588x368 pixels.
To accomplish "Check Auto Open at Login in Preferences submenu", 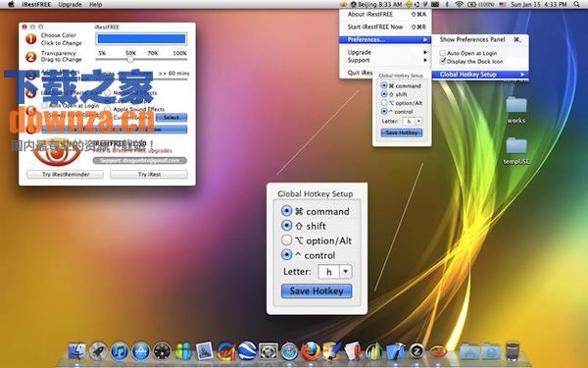I will (x=443, y=53).
